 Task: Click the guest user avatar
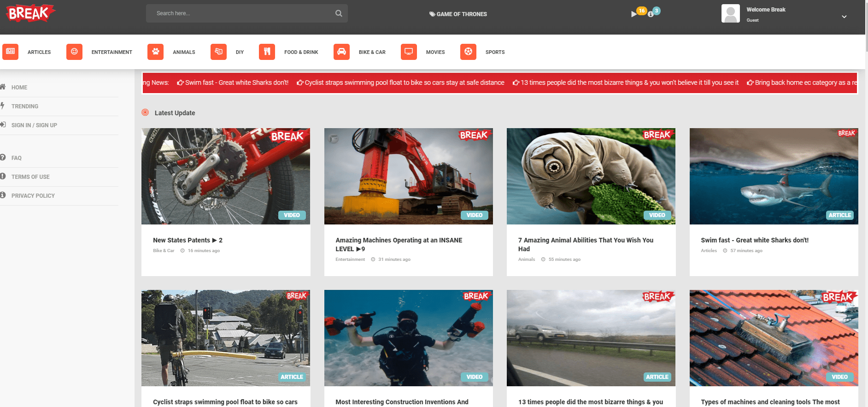coord(730,14)
